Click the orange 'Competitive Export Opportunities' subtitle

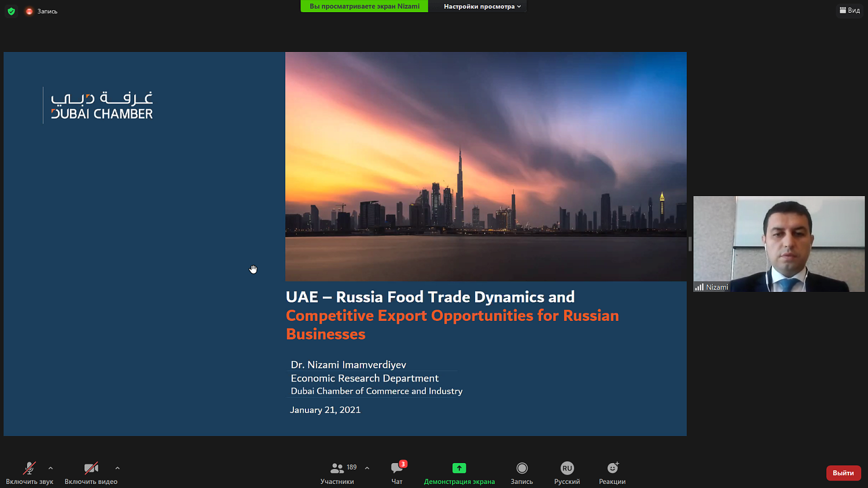pyautogui.click(x=453, y=325)
